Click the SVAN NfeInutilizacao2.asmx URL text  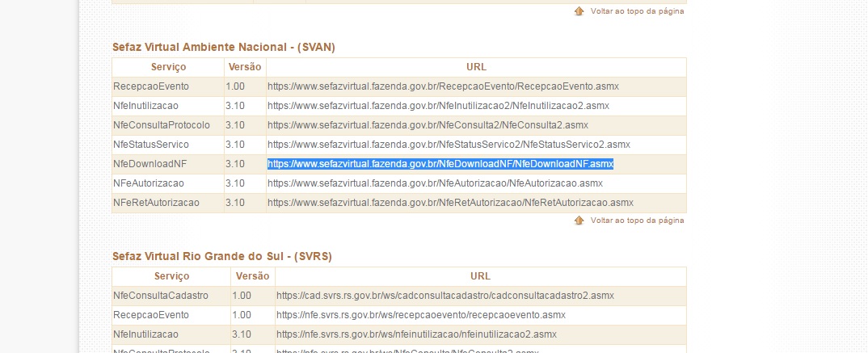(438, 106)
